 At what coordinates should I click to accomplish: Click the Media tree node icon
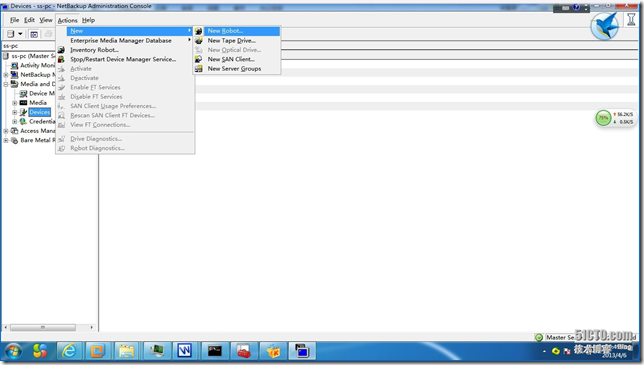click(x=23, y=103)
